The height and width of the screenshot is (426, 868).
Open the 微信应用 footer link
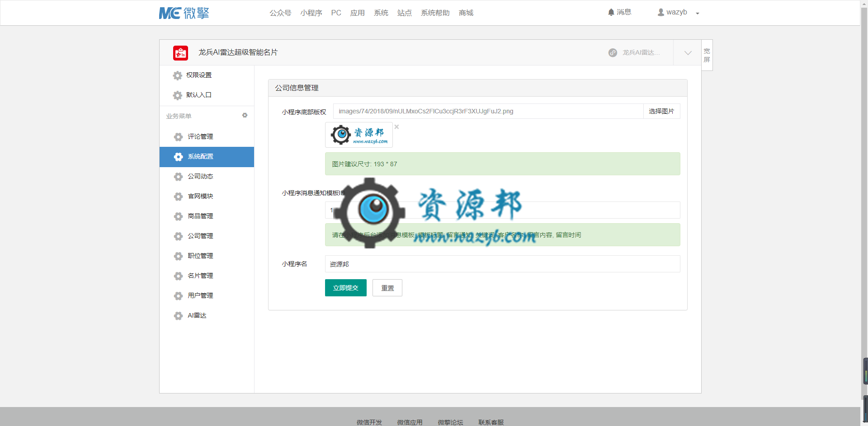pos(410,422)
